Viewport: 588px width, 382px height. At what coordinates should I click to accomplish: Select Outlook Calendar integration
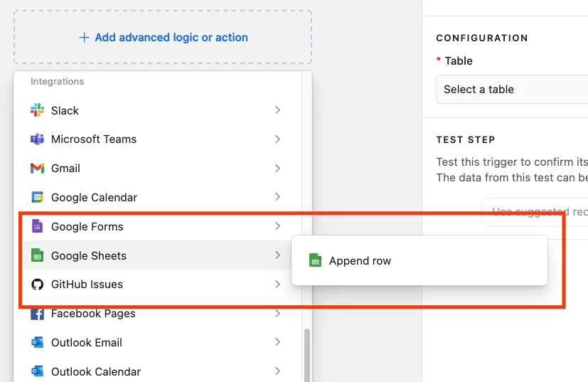pyautogui.click(x=158, y=371)
